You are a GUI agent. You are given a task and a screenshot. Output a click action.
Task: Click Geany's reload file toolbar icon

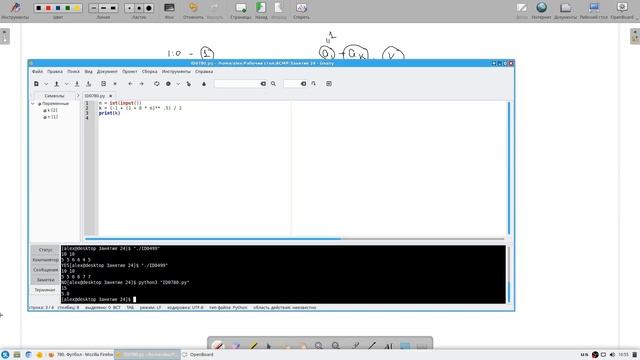click(x=104, y=84)
